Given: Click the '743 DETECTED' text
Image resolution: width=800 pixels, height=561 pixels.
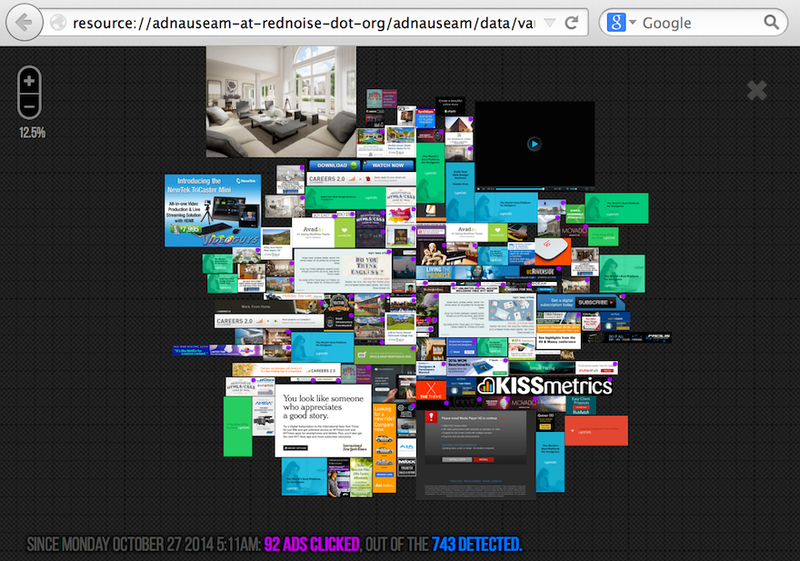Looking at the screenshot, I should 477,544.
